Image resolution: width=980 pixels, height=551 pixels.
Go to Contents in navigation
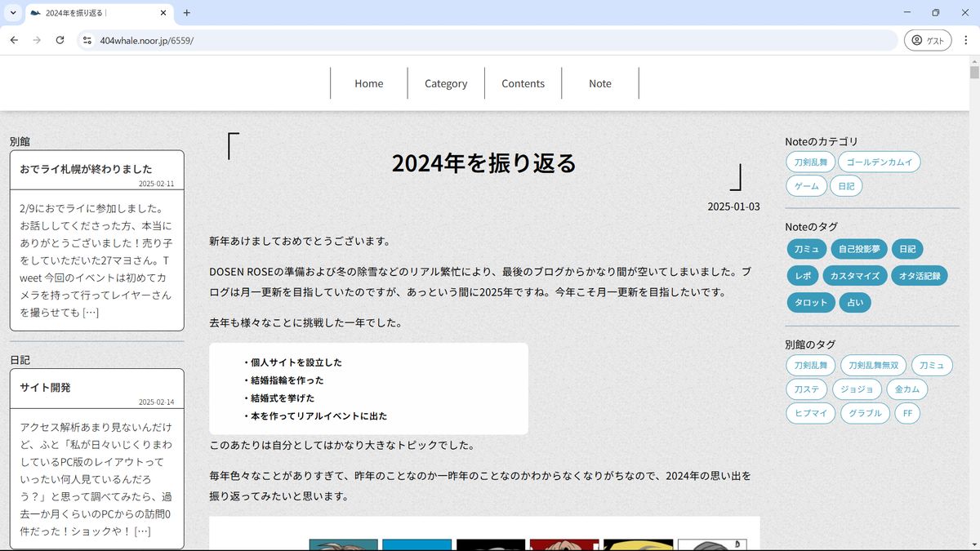click(523, 83)
